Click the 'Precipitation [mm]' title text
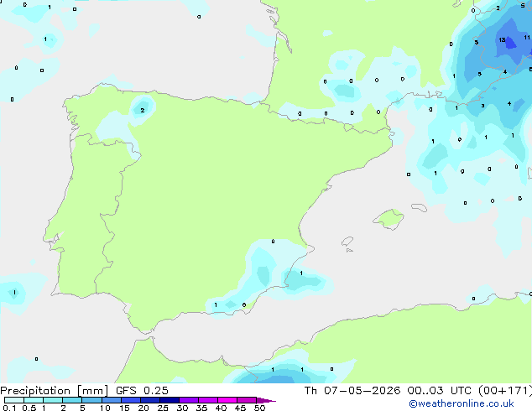Image resolution: width=532 pixels, height=411 pixels. click(55, 391)
